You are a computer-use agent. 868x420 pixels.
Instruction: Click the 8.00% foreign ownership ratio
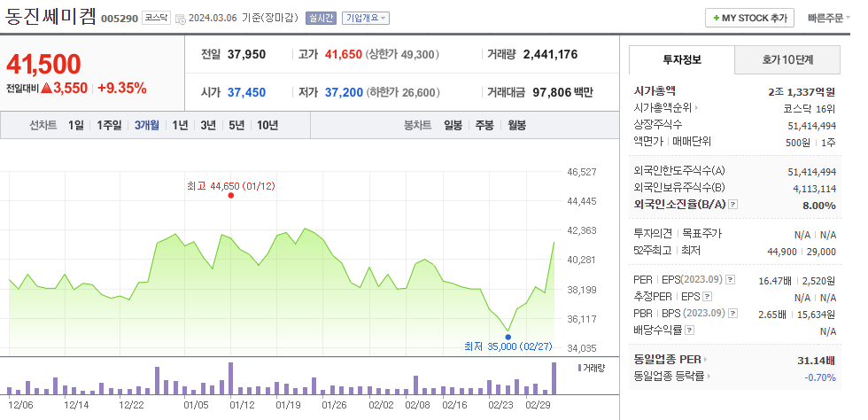(x=820, y=206)
